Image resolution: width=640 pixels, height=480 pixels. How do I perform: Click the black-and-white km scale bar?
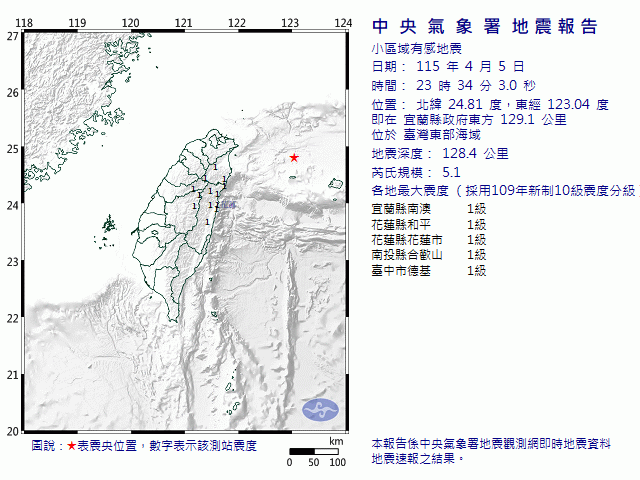click(314, 451)
